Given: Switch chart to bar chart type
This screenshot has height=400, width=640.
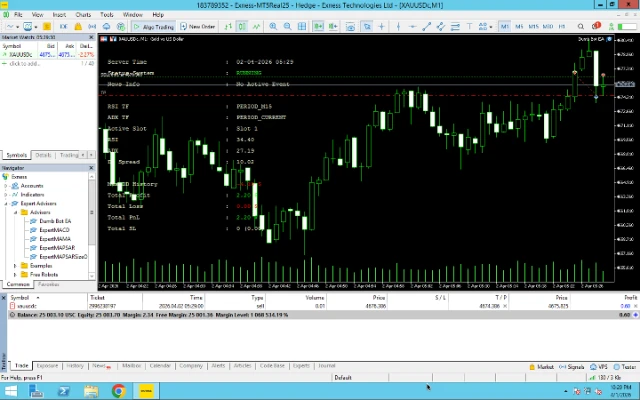Looking at the screenshot, I should [228, 27].
